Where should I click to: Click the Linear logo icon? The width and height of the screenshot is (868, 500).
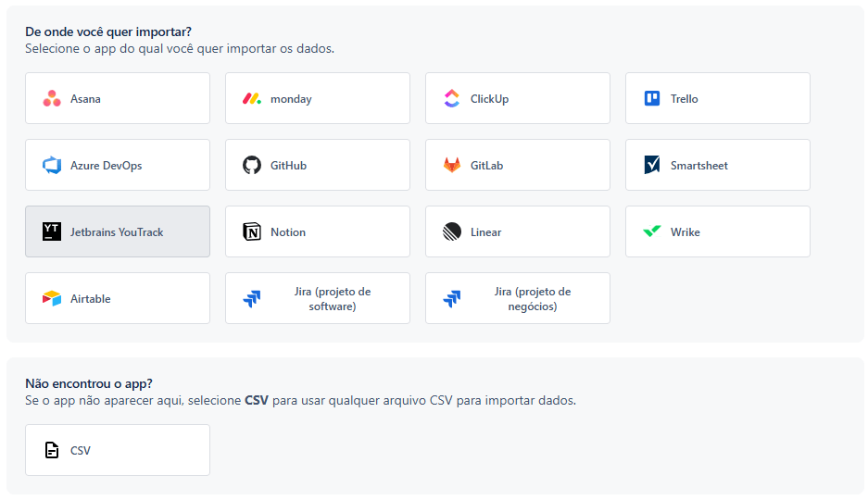(x=452, y=232)
